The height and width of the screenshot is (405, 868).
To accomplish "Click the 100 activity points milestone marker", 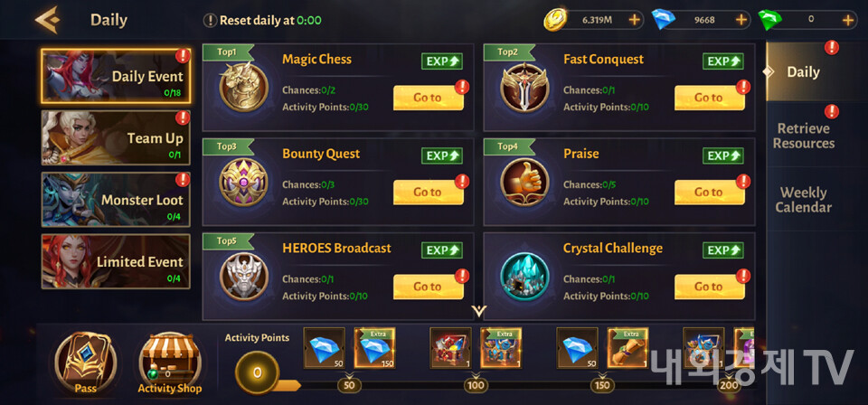I will click(476, 385).
